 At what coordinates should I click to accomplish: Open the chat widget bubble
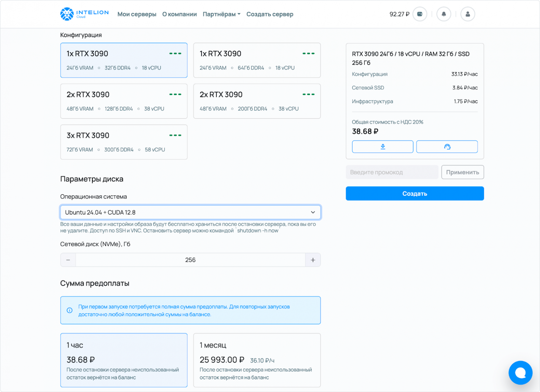click(x=520, y=373)
